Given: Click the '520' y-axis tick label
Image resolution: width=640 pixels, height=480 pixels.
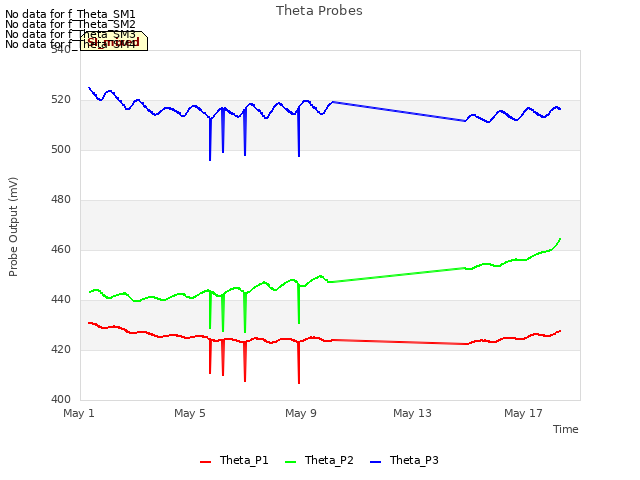Looking at the screenshot, I should tap(61, 100).
